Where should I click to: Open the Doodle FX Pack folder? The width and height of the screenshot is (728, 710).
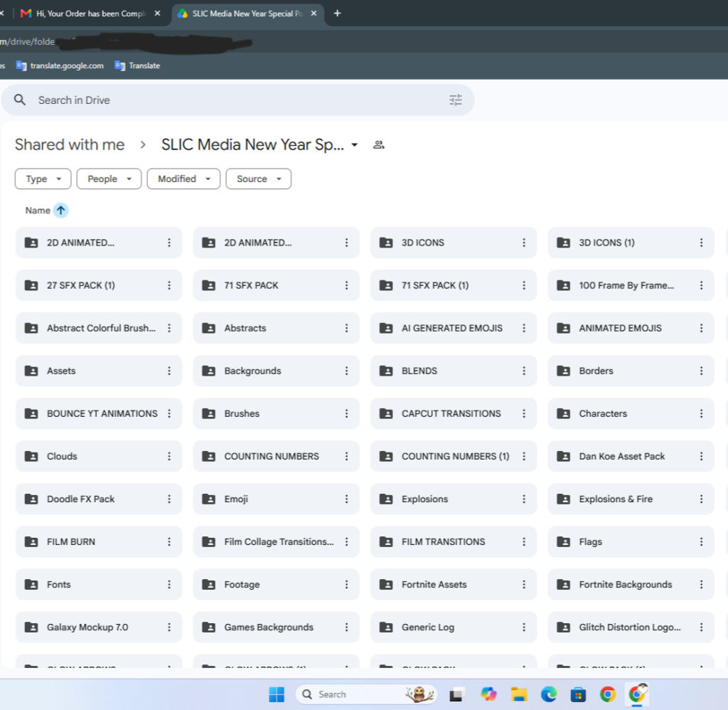coord(98,499)
